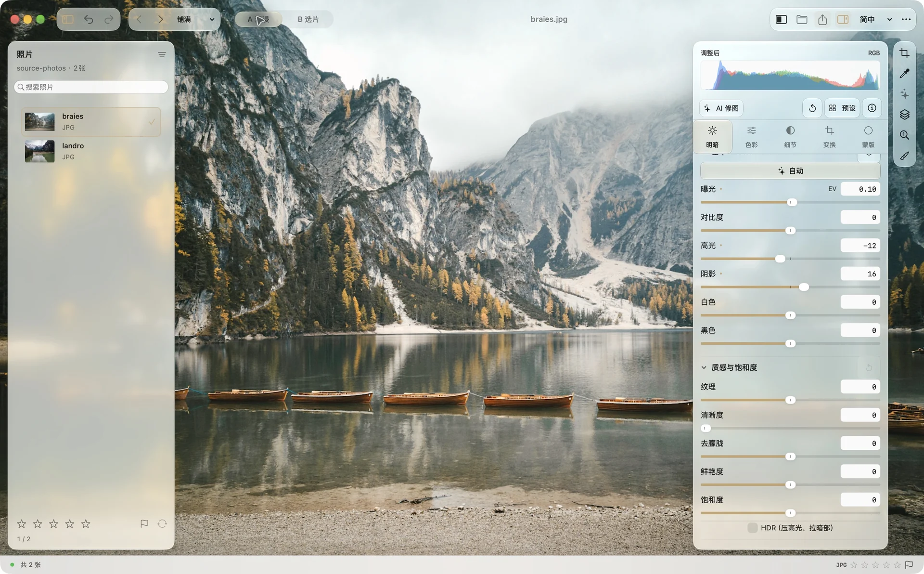Undo the last edit
The image size is (924, 574).
89,19
